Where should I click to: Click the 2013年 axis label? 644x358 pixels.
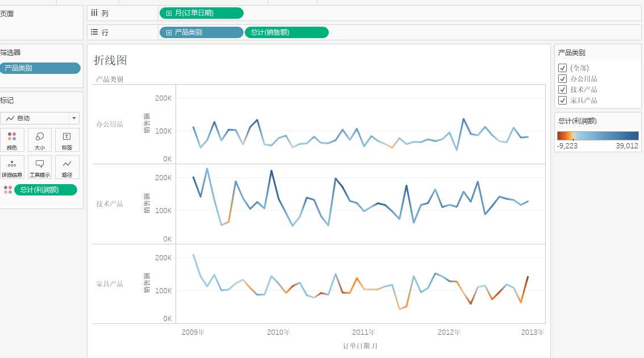533,332
